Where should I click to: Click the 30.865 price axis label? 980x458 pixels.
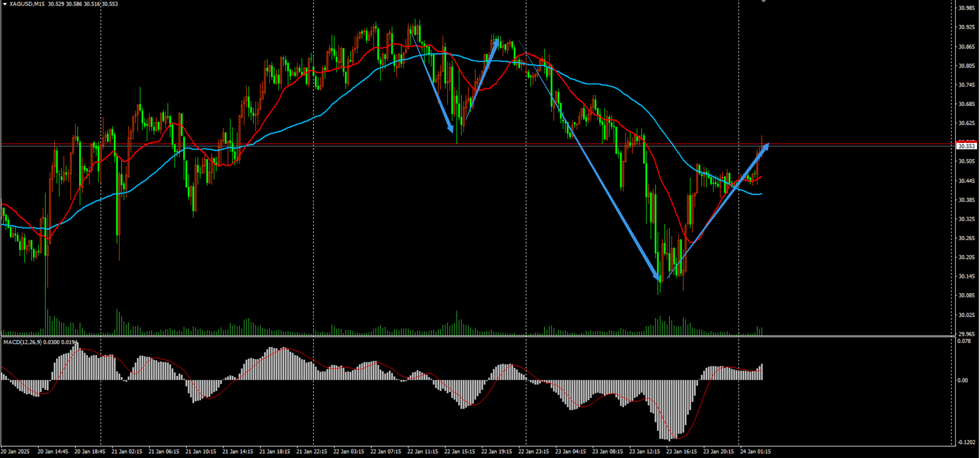[x=966, y=47]
